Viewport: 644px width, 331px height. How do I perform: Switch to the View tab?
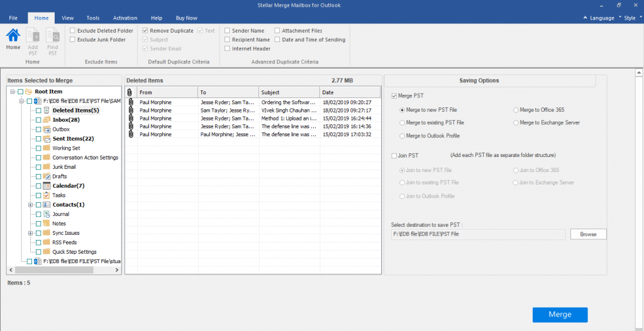68,18
